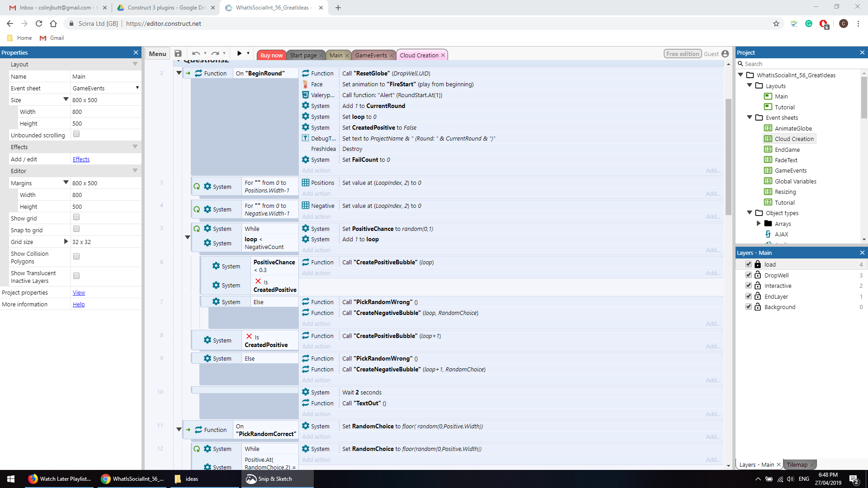This screenshot has width=868, height=488.
Task: Expand the Arrays folder
Action: click(x=759, y=223)
